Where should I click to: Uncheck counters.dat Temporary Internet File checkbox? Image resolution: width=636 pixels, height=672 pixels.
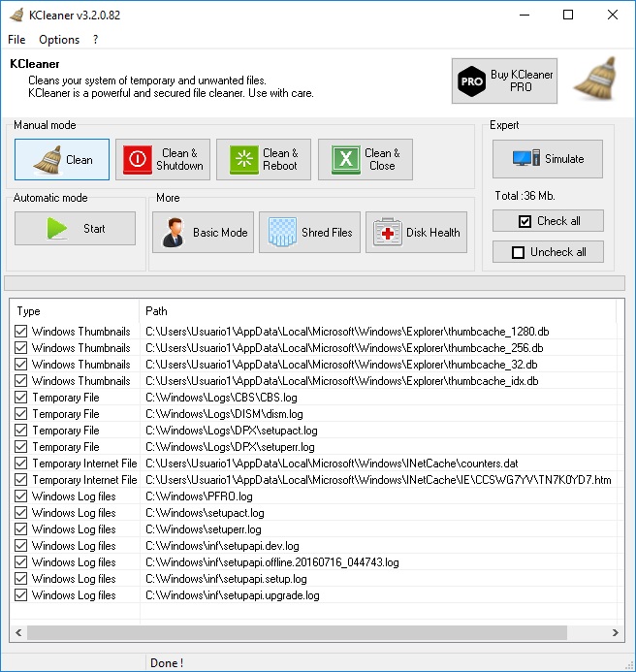tap(20, 464)
